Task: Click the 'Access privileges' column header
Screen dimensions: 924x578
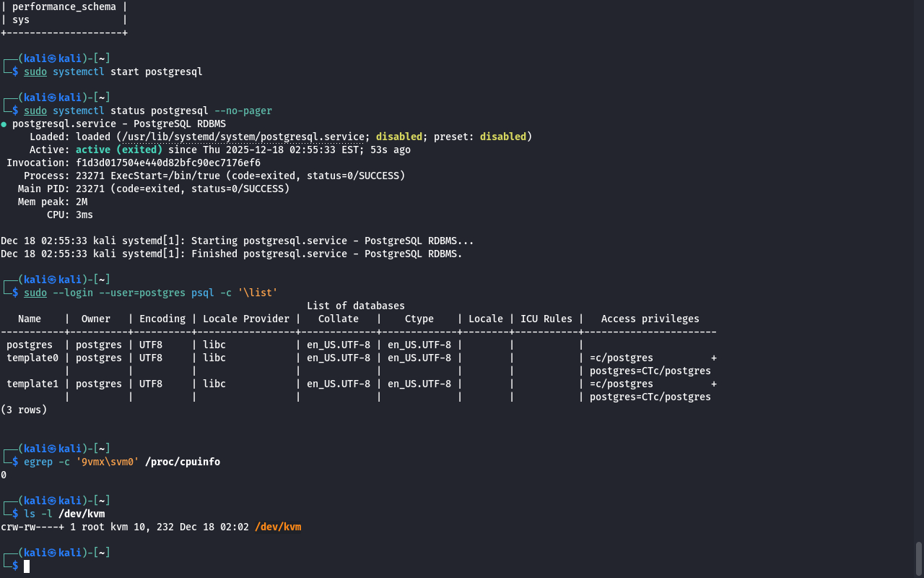Action: pyautogui.click(x=650, y=319)
